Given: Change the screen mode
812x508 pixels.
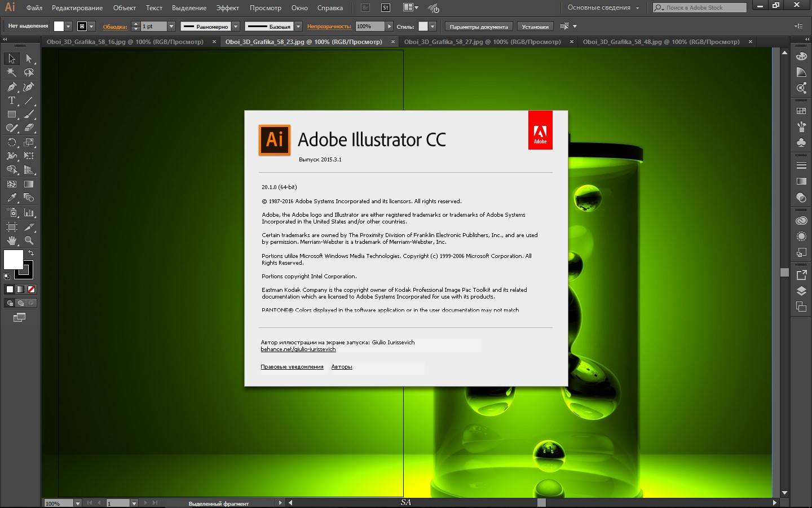Looking at the screenshot, I should pos(19,318).
